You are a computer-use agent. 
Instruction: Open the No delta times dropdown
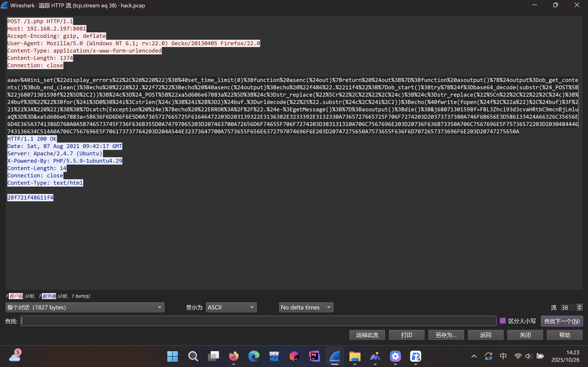306,307
